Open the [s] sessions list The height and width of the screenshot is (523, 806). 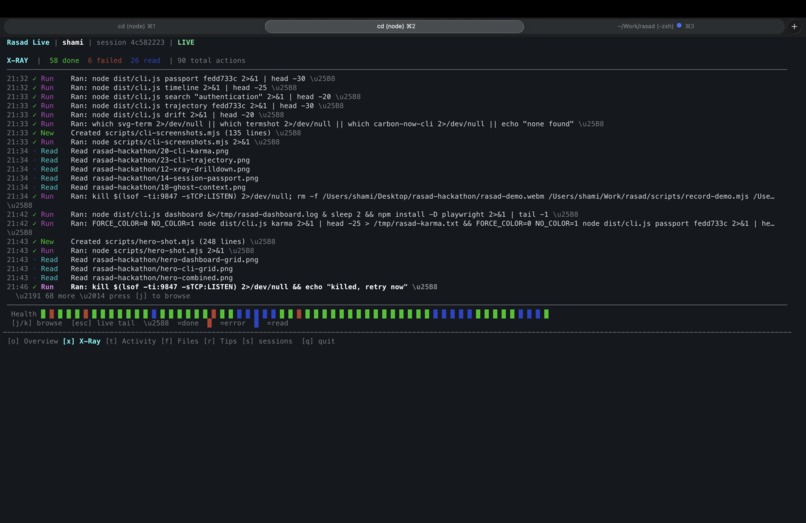click(x=267, y=341)
